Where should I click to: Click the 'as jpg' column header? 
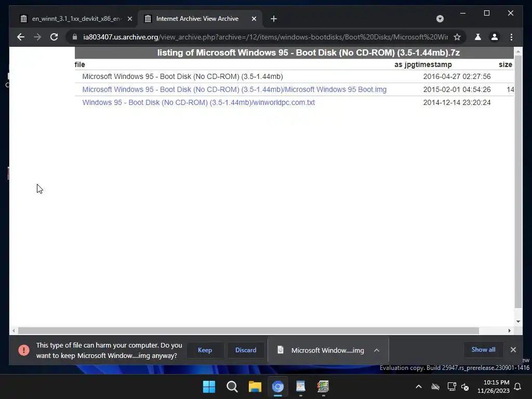coord(403,64)
